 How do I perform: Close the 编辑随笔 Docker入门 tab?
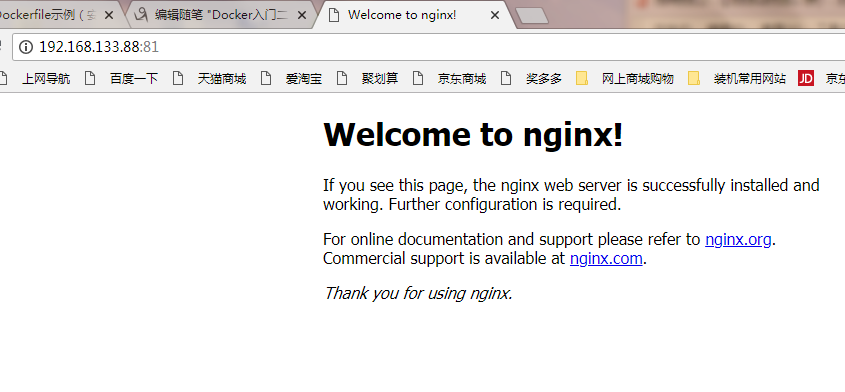pyautogui.click(x=302, y=16)
